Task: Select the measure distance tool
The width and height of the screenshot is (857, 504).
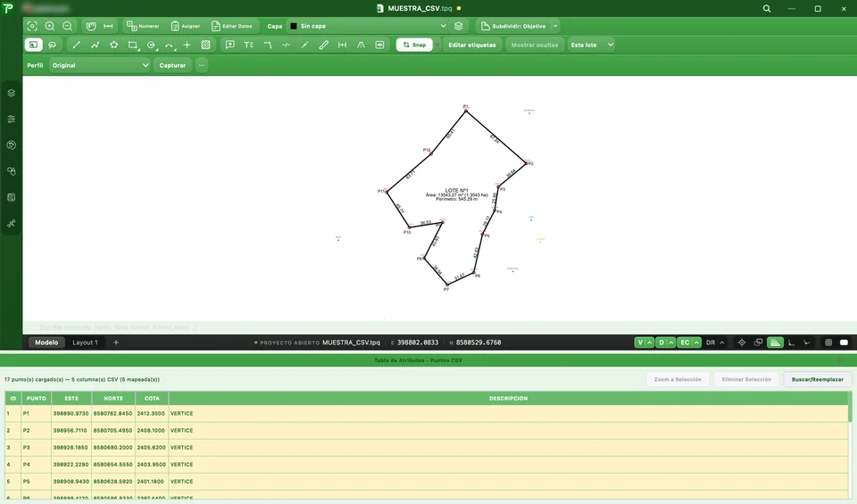Action: click(108, 26)
